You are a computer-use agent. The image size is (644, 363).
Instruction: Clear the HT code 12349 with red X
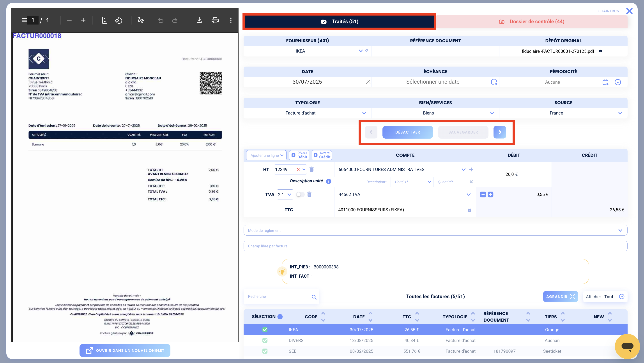298,169
